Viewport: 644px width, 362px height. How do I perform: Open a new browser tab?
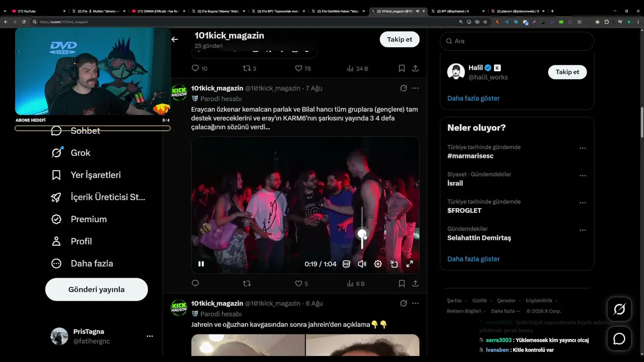pos(552,11)
